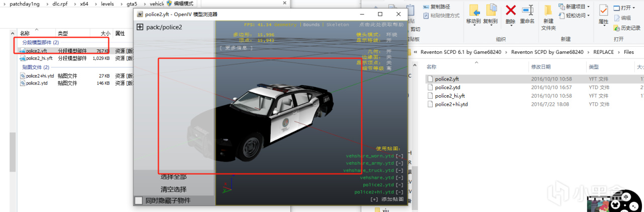
Task: Switch to Geometry view mode
Action: (286, 25)
